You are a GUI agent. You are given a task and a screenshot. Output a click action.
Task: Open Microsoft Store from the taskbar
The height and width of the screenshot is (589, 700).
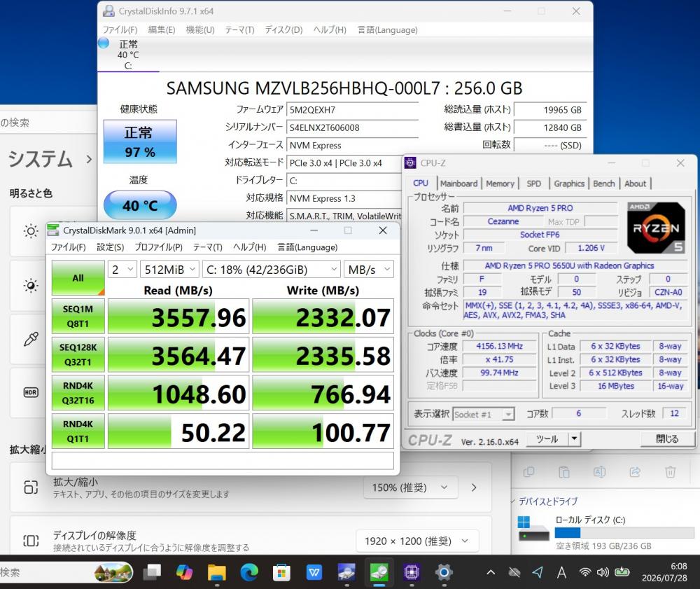[x=281, y=572]
